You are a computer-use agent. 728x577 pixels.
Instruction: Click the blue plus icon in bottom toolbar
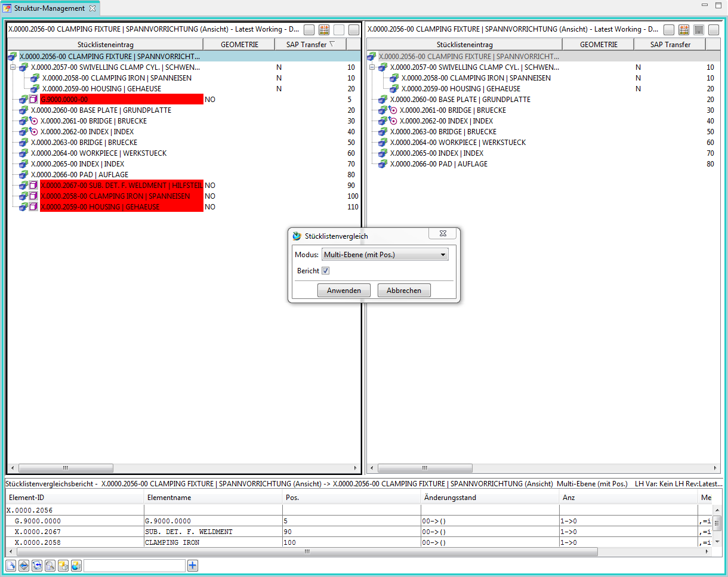coord(192,565)
